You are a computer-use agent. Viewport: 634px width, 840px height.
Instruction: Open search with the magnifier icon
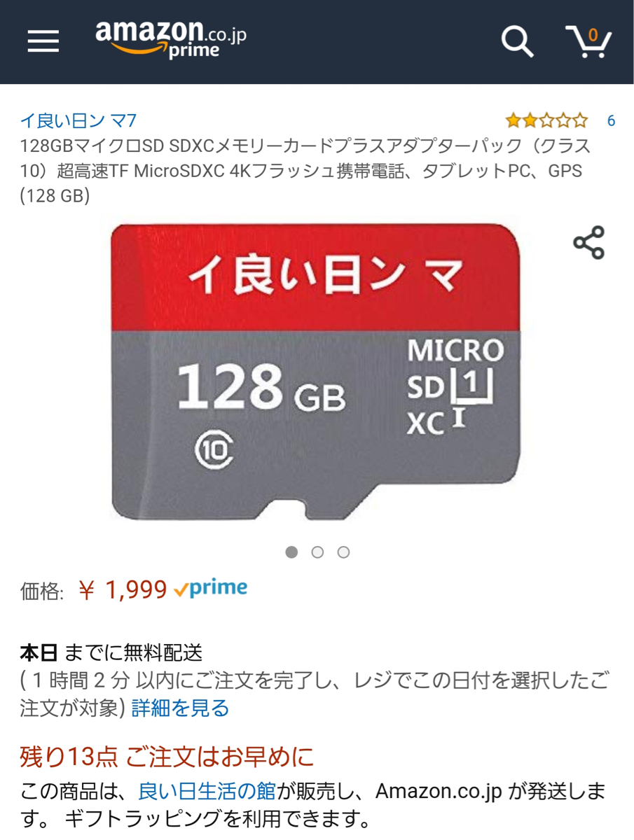click(517, 42)
